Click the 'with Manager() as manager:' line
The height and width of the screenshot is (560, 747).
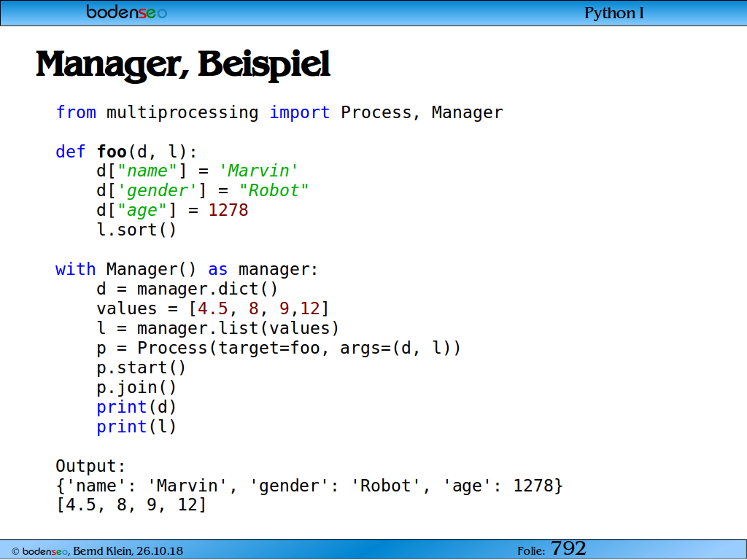click(187, 270)
